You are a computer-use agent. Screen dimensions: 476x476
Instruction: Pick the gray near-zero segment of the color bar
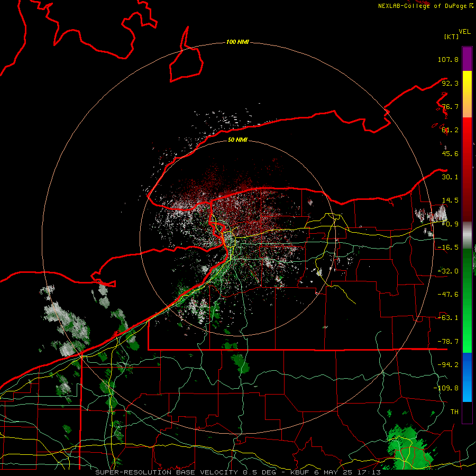pos(467,235)
